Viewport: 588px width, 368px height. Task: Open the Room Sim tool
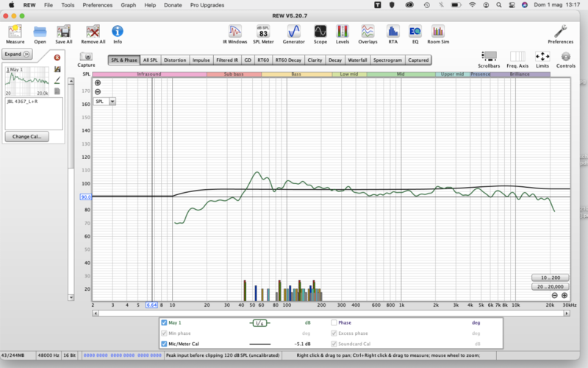pos(437,32)
